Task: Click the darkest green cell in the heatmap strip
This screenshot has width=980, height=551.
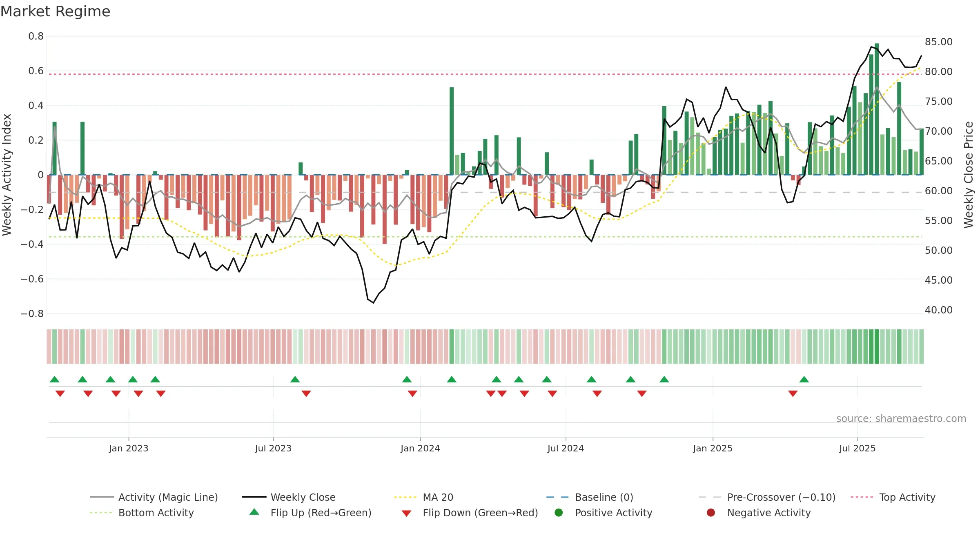Action: (877, 347)
